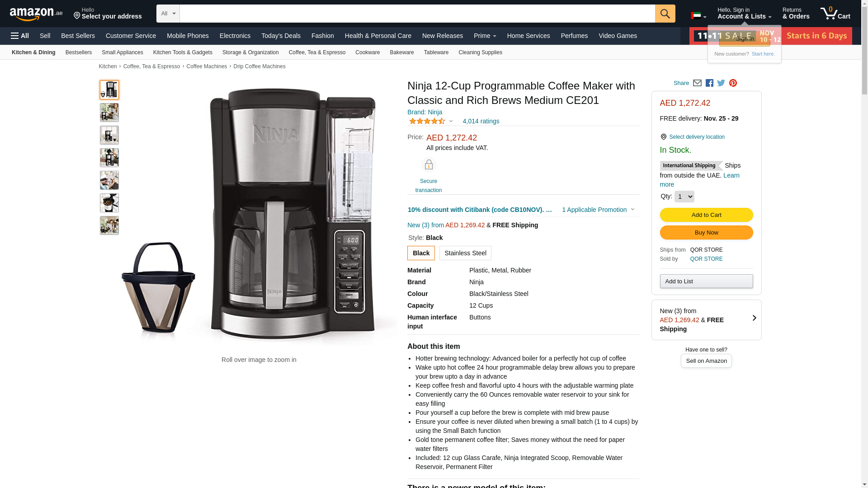Image resolution: width=868 pixels, height=488 pixels.
Task: Click the magnifying glass search button
Action: [665, 14]
